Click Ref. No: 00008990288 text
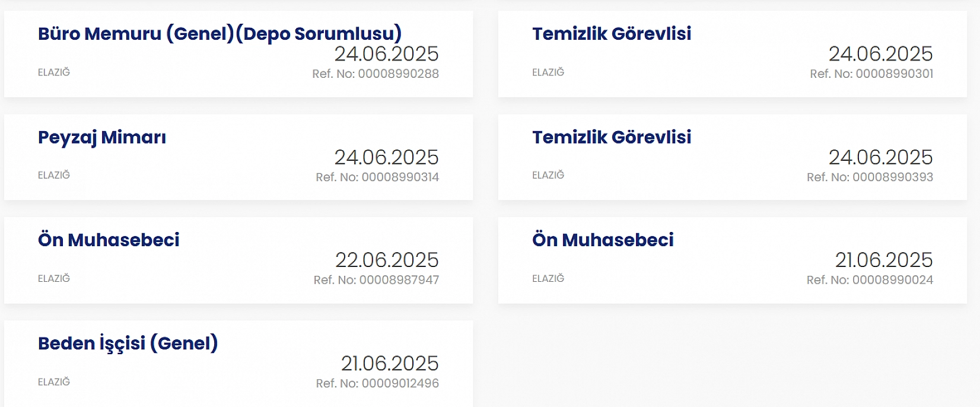This screenshot has width=980, height=407. pos(376,74)
